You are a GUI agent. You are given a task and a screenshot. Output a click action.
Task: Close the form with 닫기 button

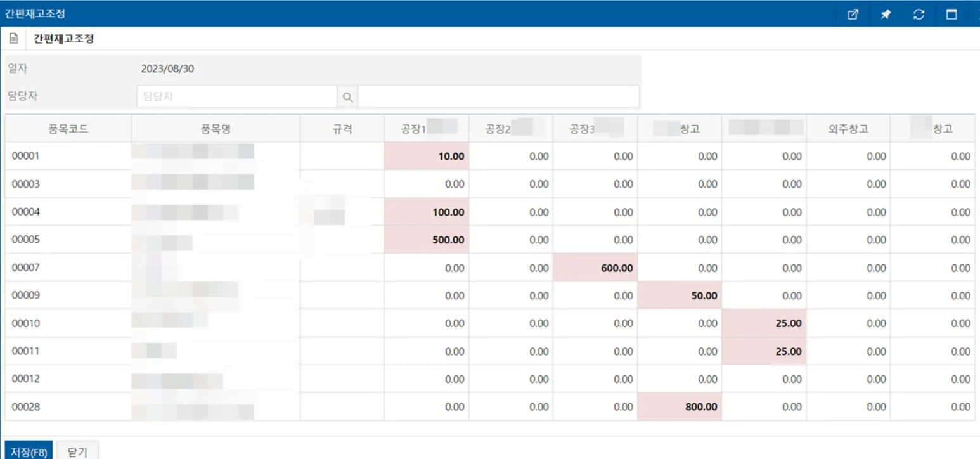tap(77, 450)
